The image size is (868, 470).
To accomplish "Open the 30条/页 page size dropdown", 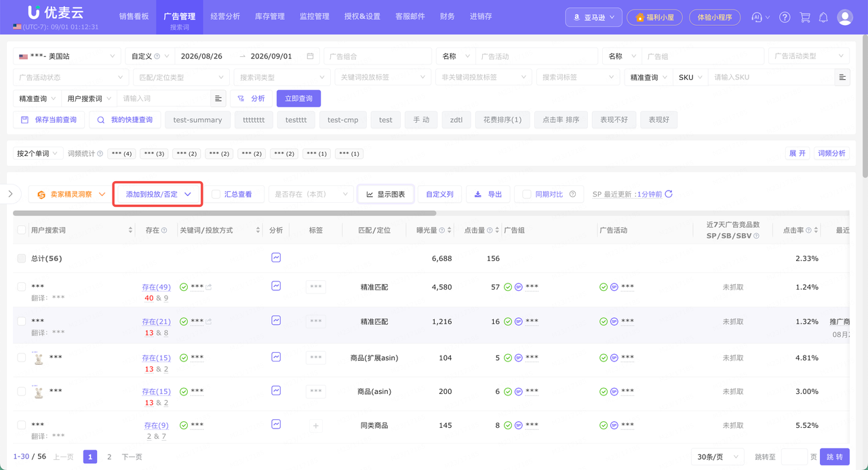I will [x=717, y=456].
